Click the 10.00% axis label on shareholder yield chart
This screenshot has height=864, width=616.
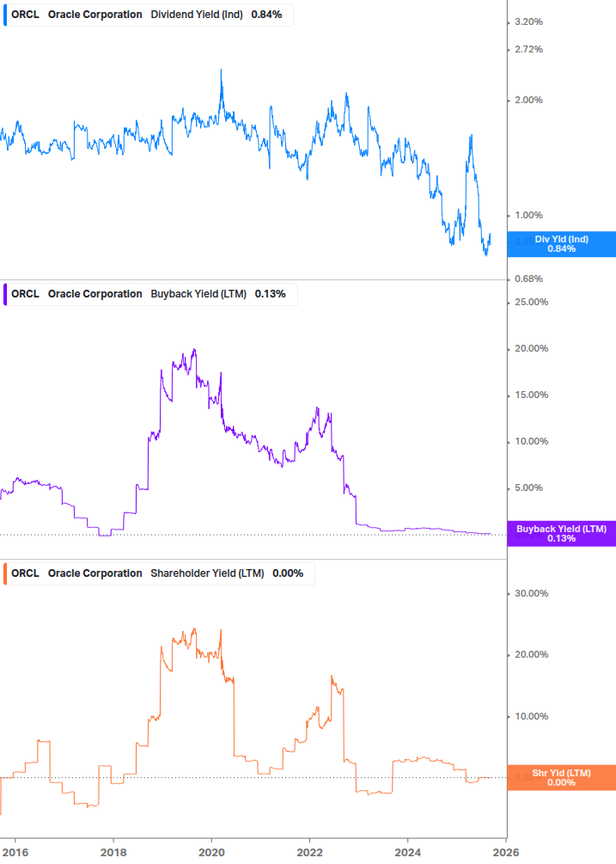click(531, 716)
